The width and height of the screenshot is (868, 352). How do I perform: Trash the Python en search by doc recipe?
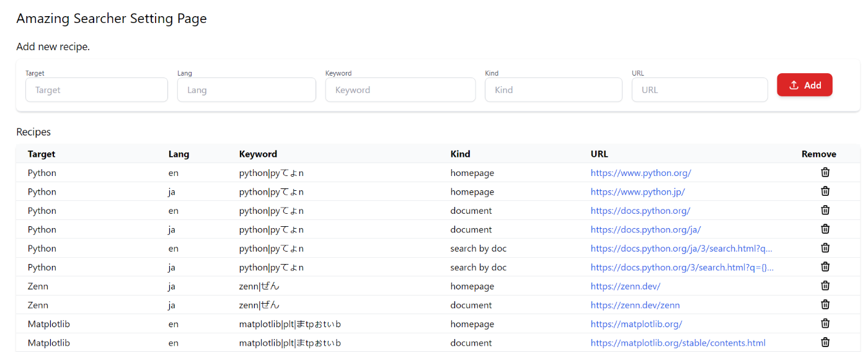click(x=825, y=248)
